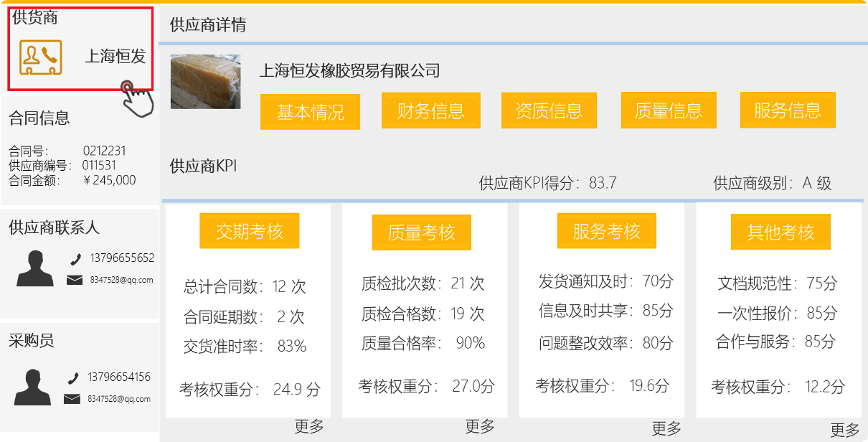868x442 pixels.
Task: View the 质量信息 tab
Action: 669,110
